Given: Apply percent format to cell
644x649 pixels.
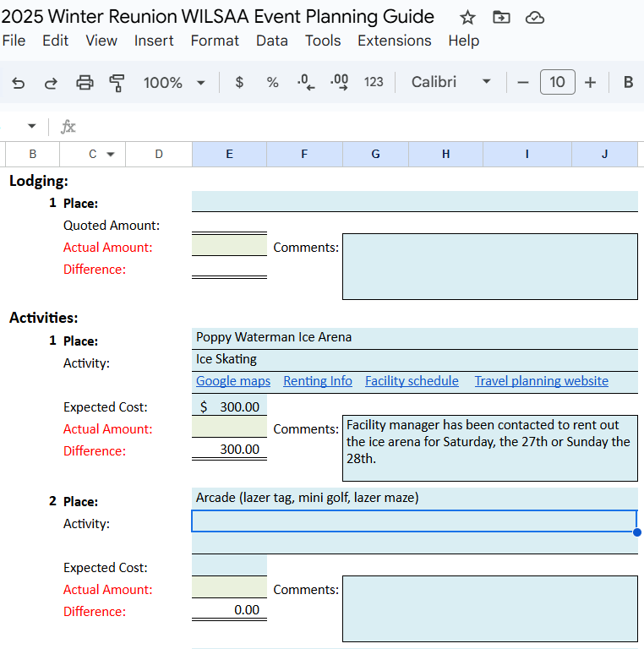Looking at the screenshot, I should coord(272,82).
